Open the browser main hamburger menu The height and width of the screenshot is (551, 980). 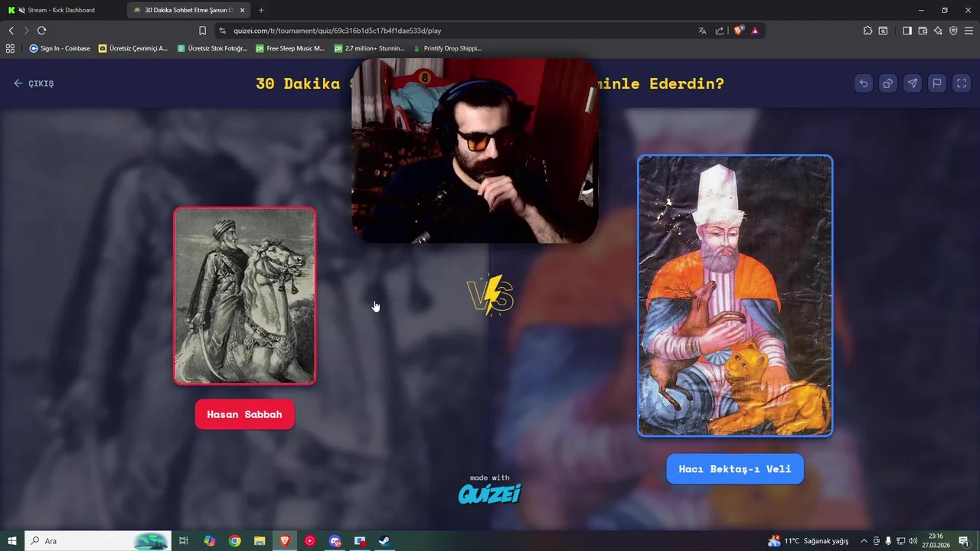point(969,31)
